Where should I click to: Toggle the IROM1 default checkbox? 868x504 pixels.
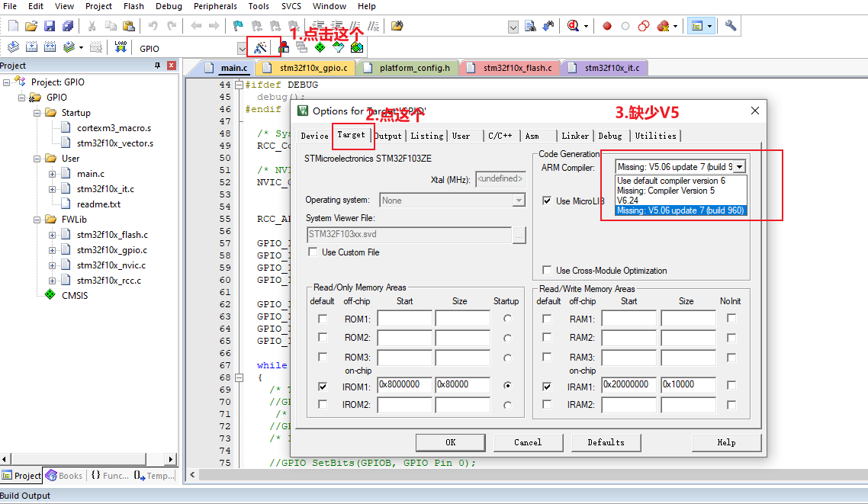click(323, 386)
